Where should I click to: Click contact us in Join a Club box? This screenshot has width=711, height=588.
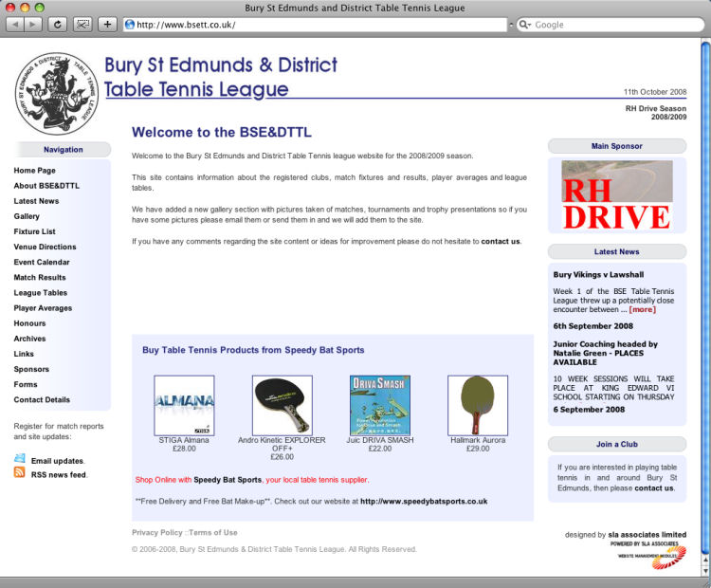pos(654,488)
